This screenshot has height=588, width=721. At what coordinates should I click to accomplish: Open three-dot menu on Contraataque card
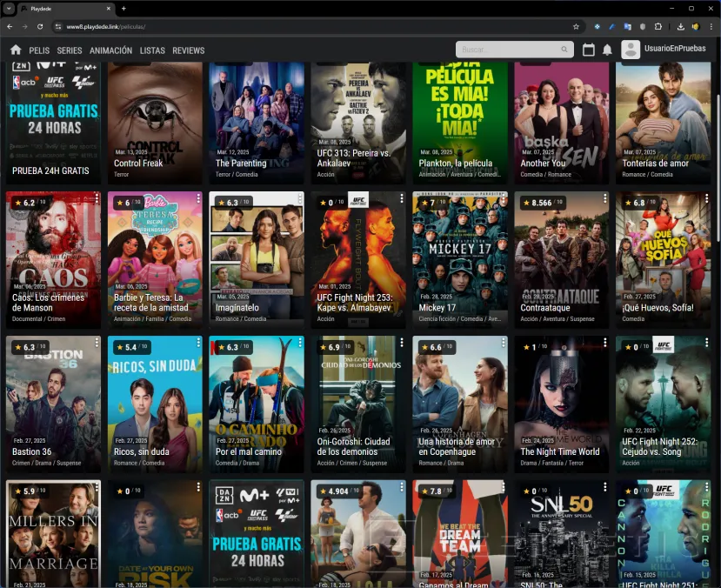[605, 198]
